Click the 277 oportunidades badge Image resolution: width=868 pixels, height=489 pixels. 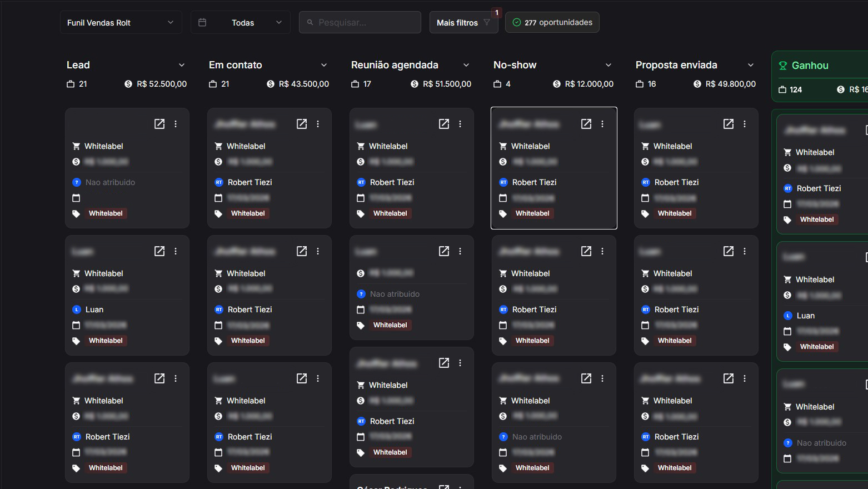point(552,22)
